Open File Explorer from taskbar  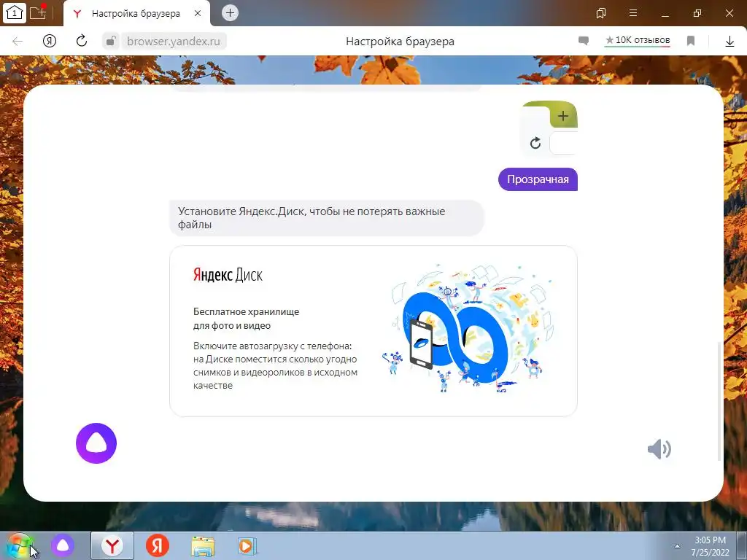click(203, 546)
